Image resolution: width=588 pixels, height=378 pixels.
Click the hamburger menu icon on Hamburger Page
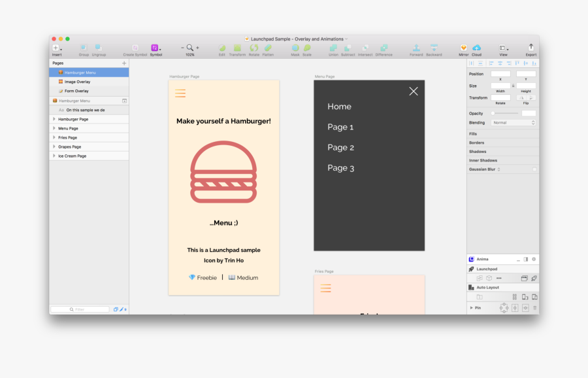click(180, 93)
